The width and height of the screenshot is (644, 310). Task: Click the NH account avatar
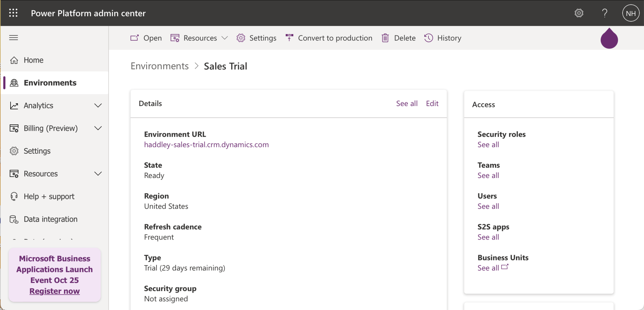coord(630,13)
